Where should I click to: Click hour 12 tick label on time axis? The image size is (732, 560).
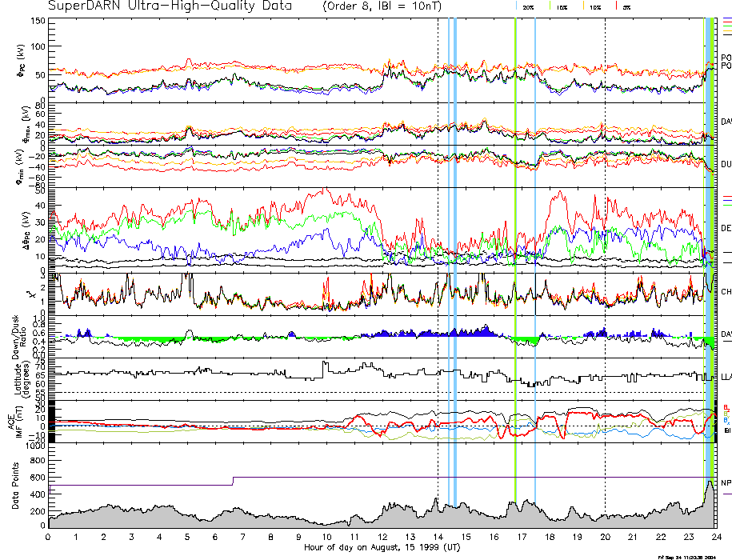coord(382,538)
